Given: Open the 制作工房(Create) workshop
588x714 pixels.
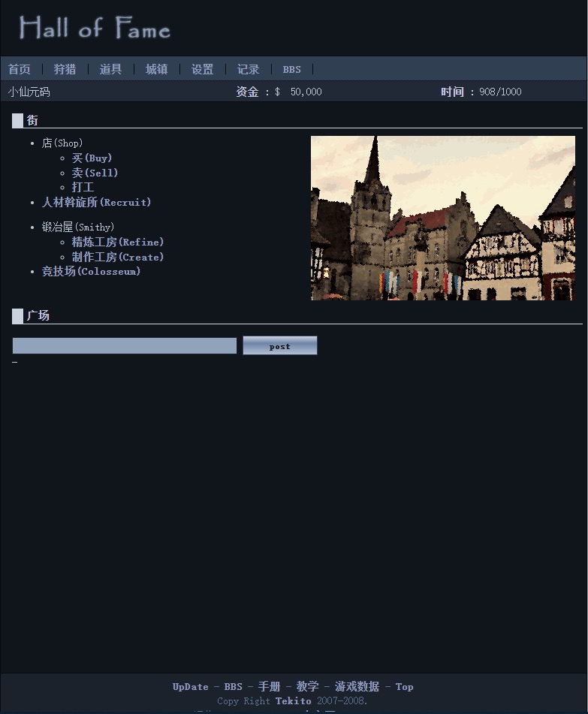Looking at the screenshot, I should coord(117,257).
